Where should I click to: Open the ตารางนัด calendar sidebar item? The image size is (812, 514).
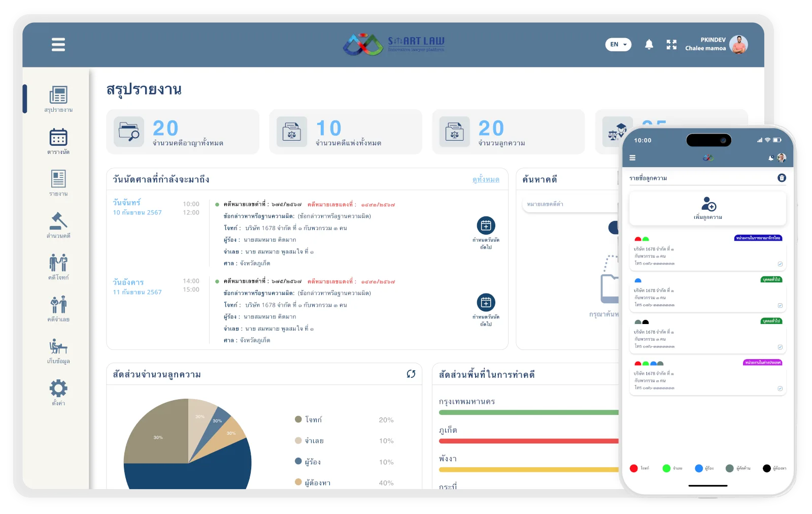58,141
